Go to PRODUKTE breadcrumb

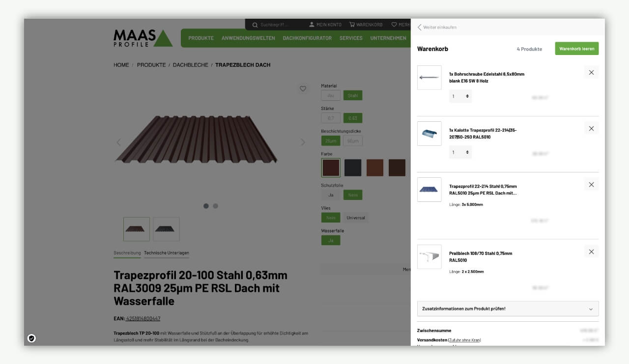(x=151, y=65)
